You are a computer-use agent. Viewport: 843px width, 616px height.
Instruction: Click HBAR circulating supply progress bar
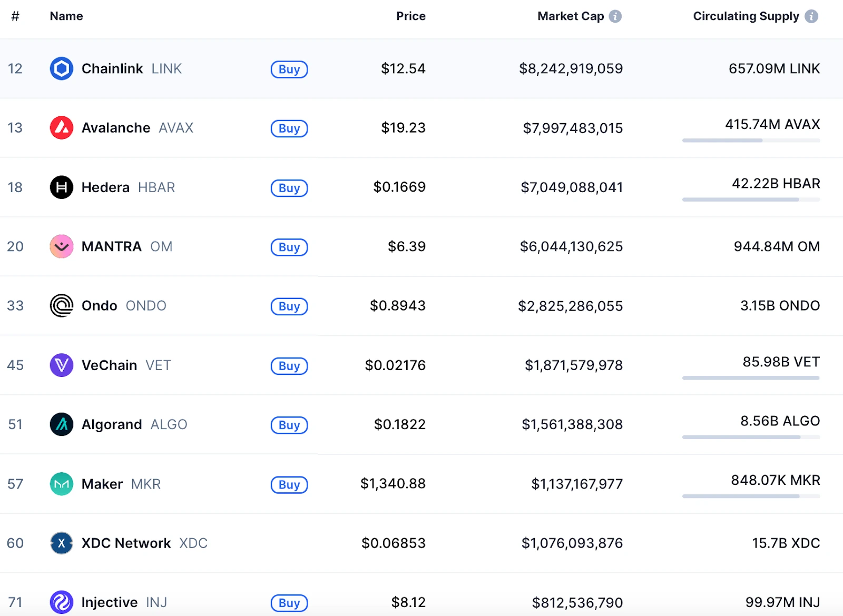click(x=751, y=200)
